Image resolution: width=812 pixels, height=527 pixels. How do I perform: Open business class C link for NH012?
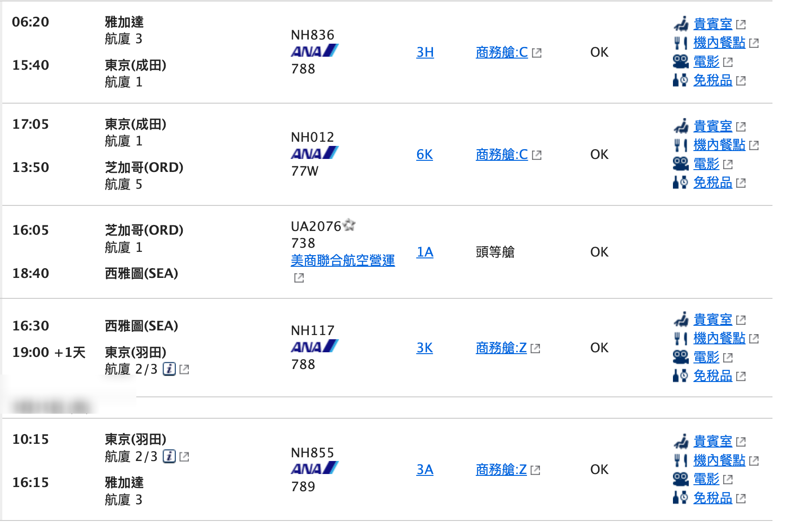pos(502,154)
